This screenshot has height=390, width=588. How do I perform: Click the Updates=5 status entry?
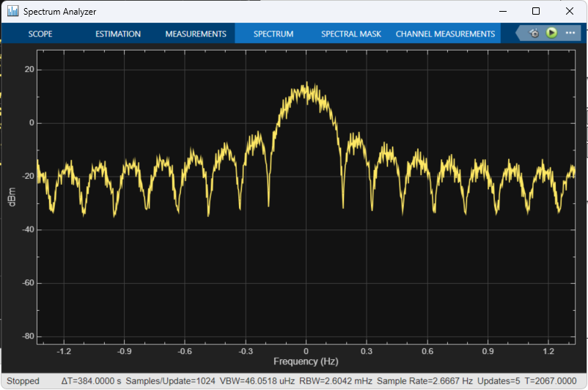coord(499,381)
